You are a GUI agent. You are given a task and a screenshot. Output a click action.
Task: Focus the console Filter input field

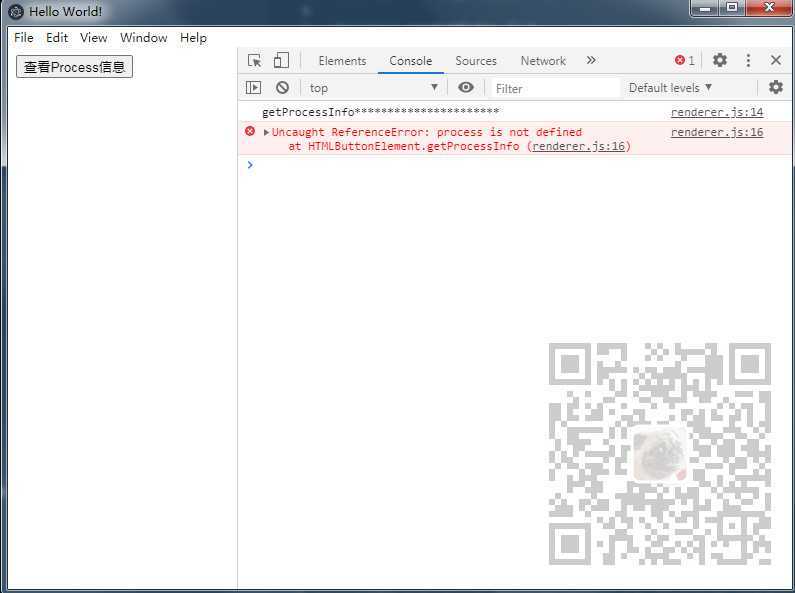[556, 88]
